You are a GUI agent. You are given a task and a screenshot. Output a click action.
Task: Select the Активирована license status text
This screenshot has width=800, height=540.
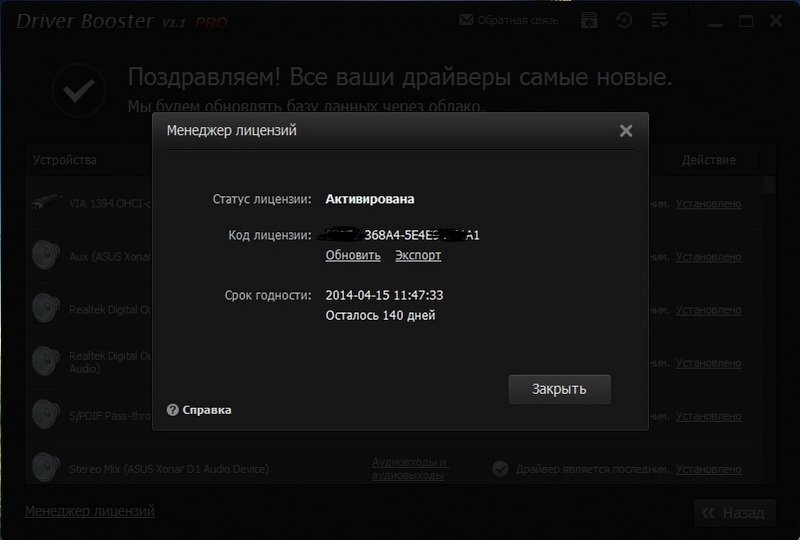pyautogui.click(x=370, y=199)
